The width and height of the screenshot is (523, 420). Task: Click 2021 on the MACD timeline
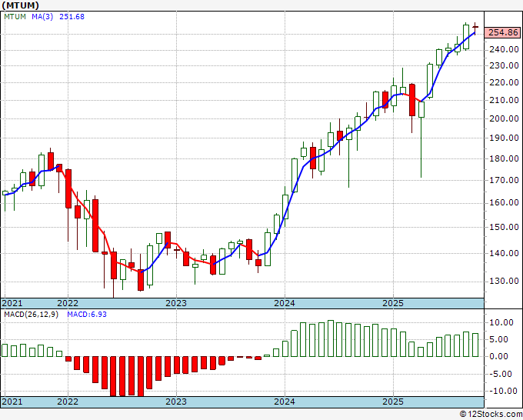tap(12, 402)
